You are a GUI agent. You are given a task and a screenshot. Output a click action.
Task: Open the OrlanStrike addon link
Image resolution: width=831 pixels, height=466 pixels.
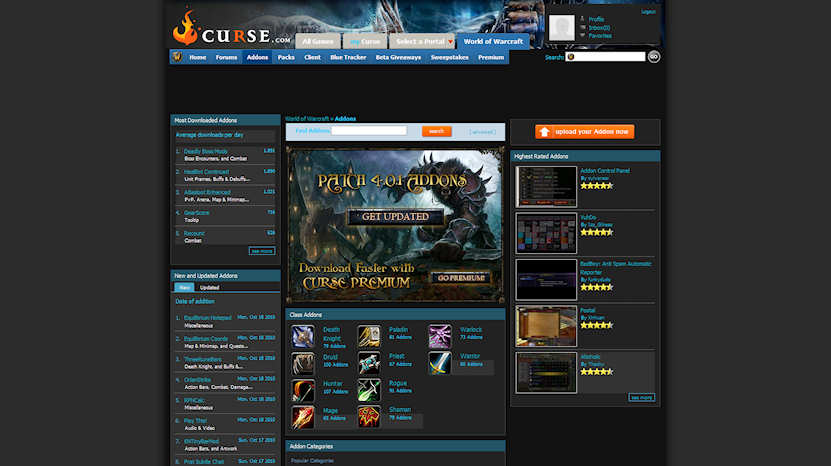197,380
